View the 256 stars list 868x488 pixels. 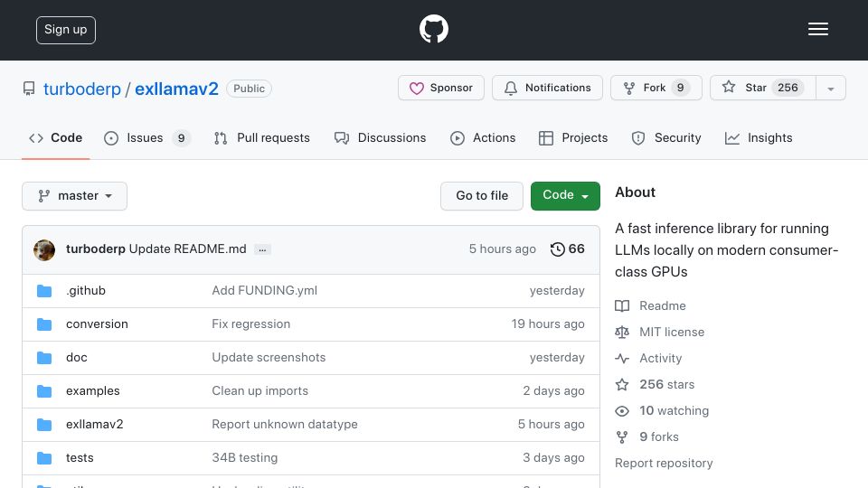666,385
